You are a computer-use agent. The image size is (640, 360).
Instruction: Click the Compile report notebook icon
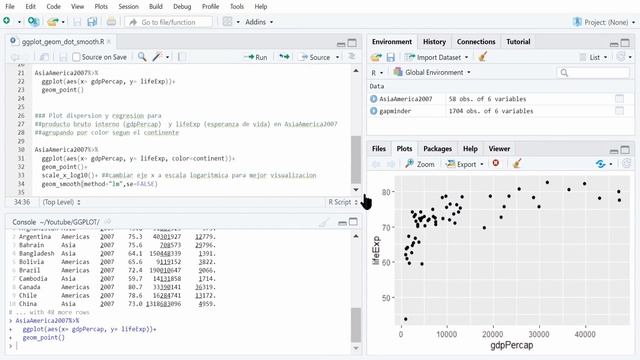[x=182, y=57]
